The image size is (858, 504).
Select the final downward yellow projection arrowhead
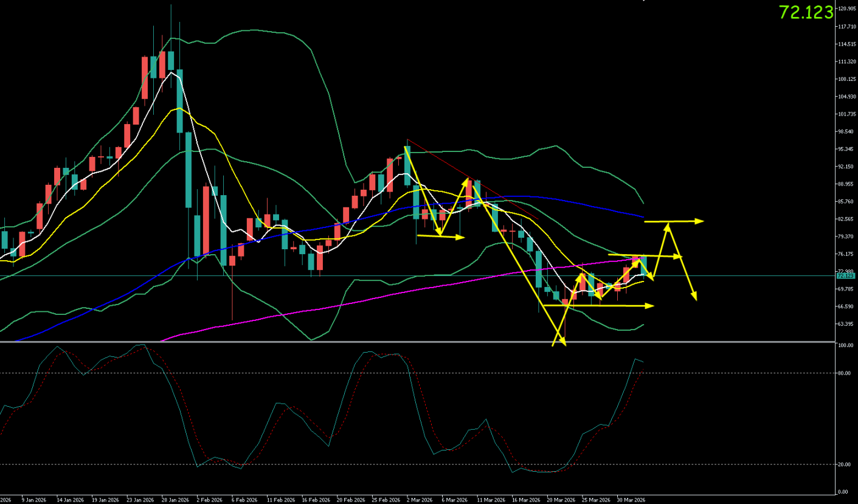pyautogui.click(x=694, y=297)
